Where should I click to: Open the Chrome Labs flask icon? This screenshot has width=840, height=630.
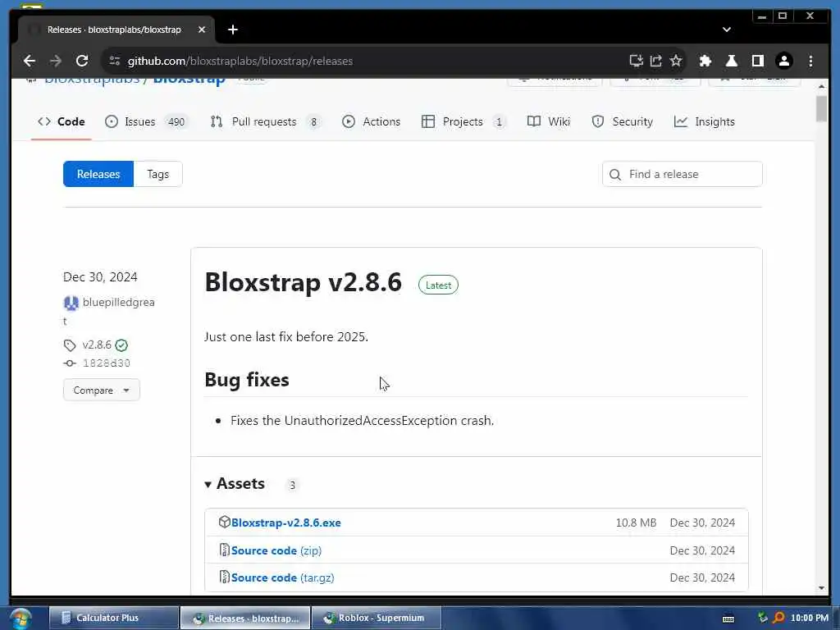tap(731, 61)
